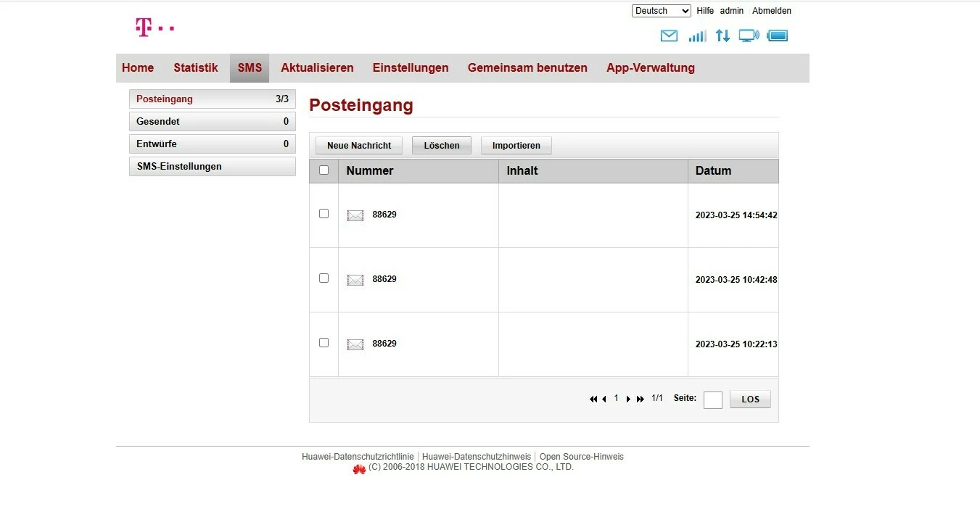Open envelope icon of 10:22:13 message
Image resolution: width=980 pixels, height=522 pixels.
[x=355, y=344]
